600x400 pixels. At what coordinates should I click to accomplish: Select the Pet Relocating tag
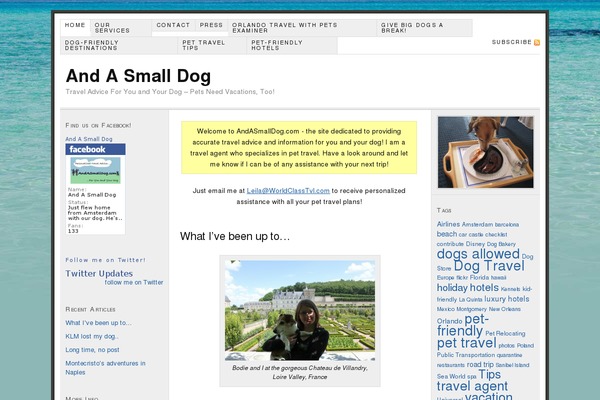(505, 334)
